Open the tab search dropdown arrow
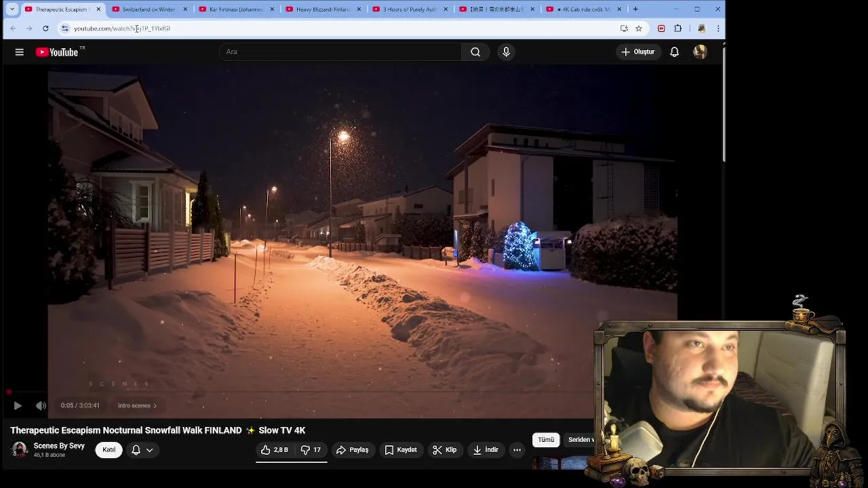 [x=12, y=9]
